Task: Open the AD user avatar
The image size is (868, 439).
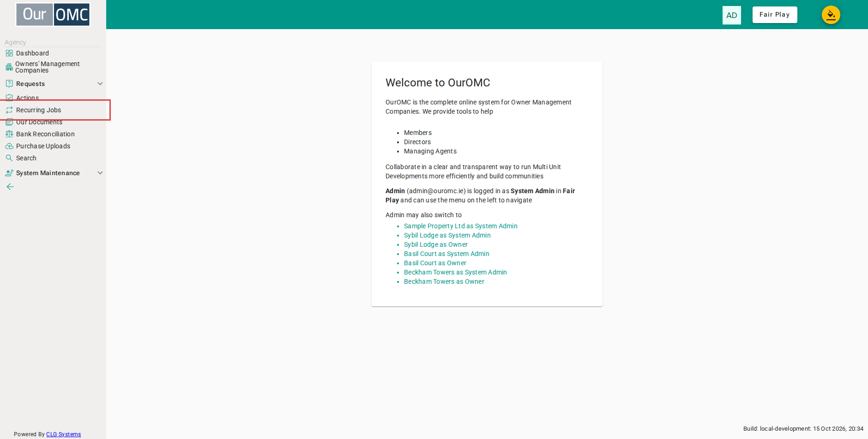Action: coord(731,15)
